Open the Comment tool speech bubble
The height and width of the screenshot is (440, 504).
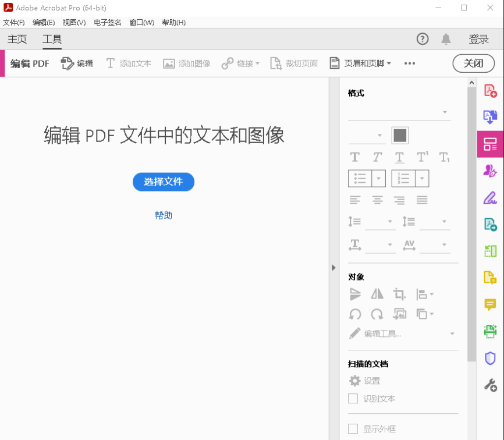(x=490, y=304)
